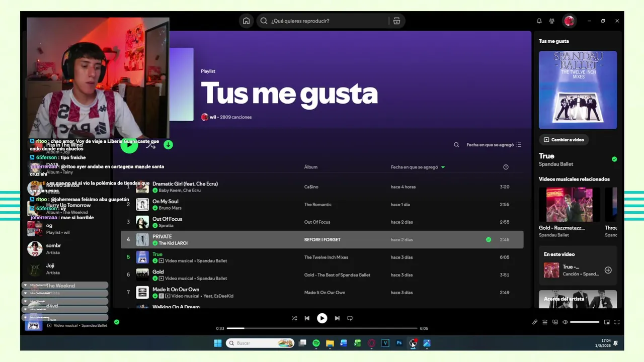Search within the playlist using the magnifier
Viewport: 644px width, 362px height.
[456, 145]
